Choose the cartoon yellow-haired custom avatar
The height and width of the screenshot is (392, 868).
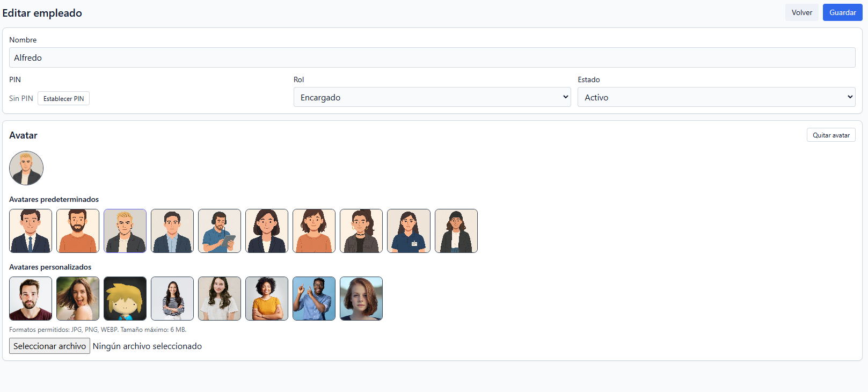(125, 299)
